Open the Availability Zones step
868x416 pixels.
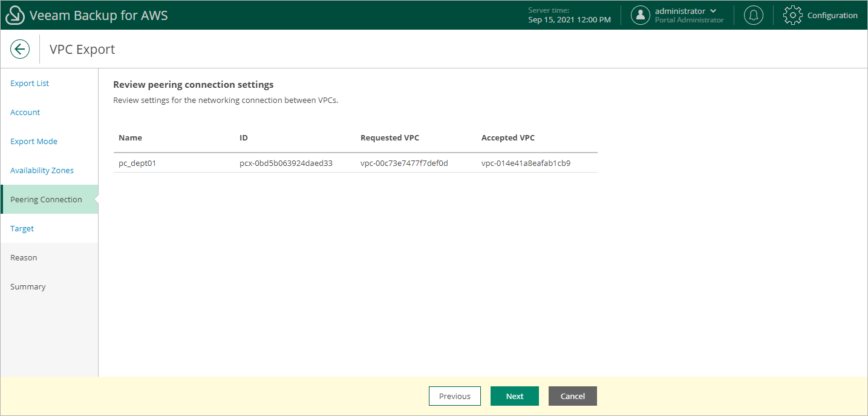point(42,170)
